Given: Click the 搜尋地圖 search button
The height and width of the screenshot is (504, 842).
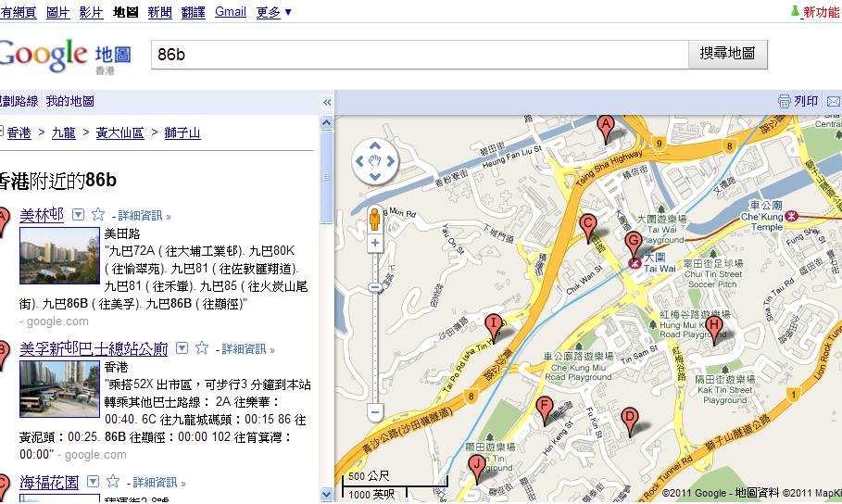Looking at the screenshot, I should (x=728, y=54).
